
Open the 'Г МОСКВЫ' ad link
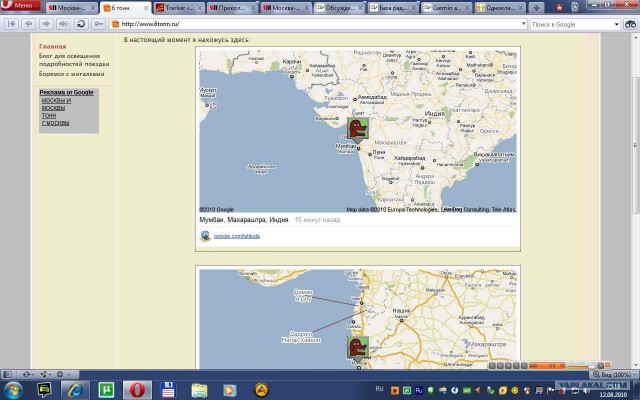[56, 123]
